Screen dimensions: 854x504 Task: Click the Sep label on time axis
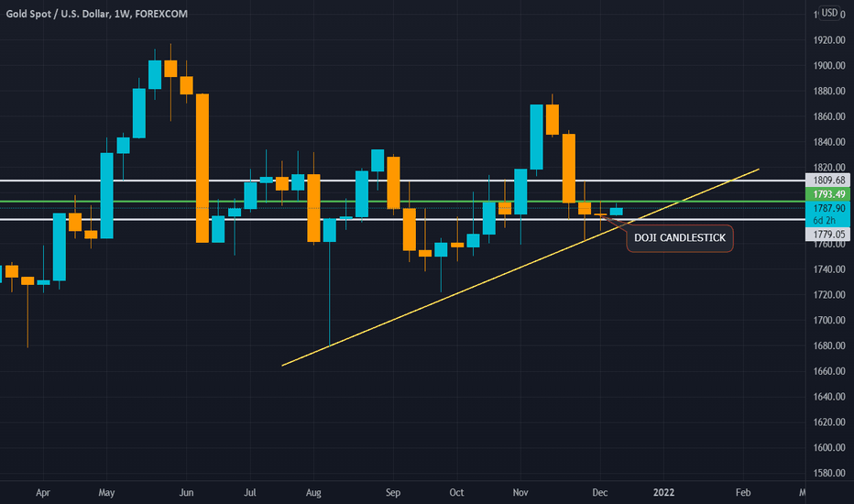point(393,493)
